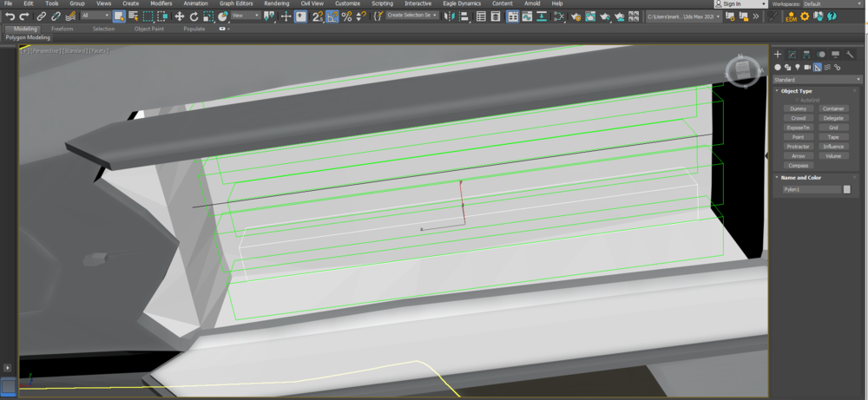
Task: Open the Workspaces Default dropdown
Action: click(x=831, y=3)
